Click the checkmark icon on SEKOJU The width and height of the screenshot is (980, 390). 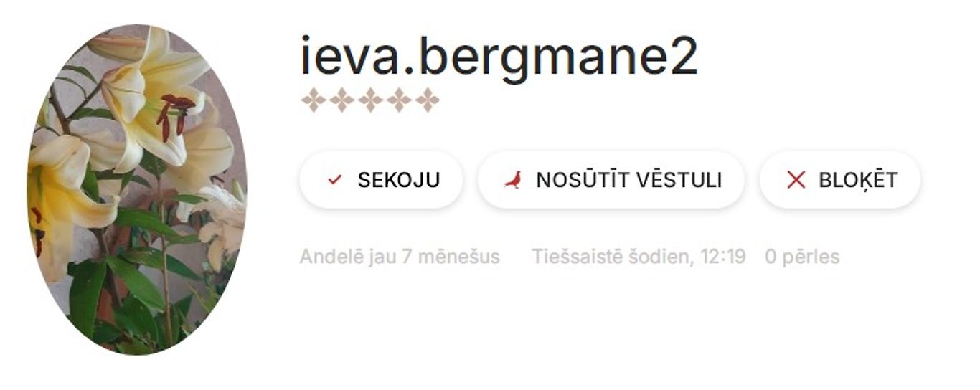(334, 180)
